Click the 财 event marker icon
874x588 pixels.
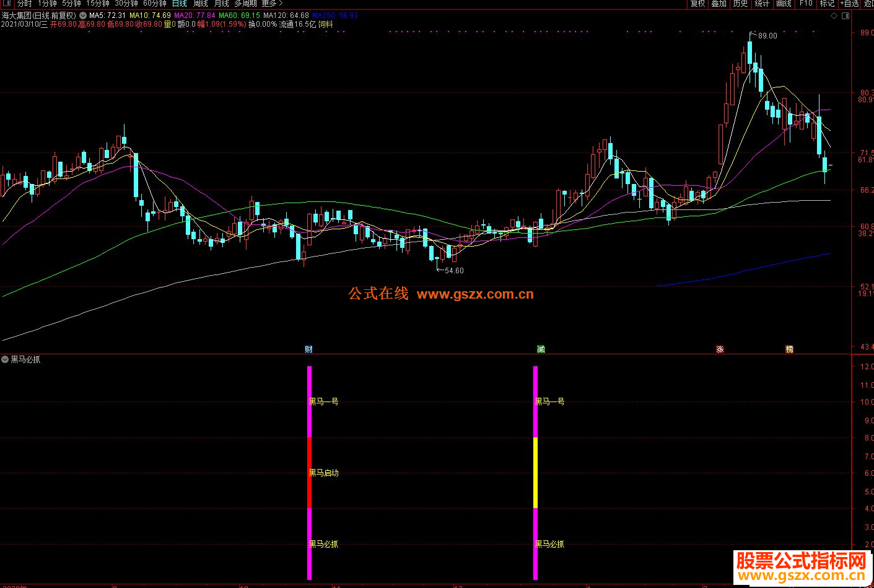coord(308,349)
